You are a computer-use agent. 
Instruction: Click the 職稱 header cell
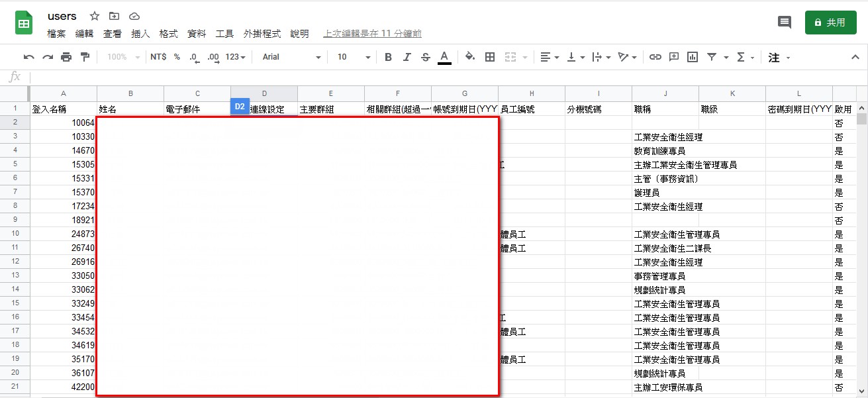pos(665,109)
